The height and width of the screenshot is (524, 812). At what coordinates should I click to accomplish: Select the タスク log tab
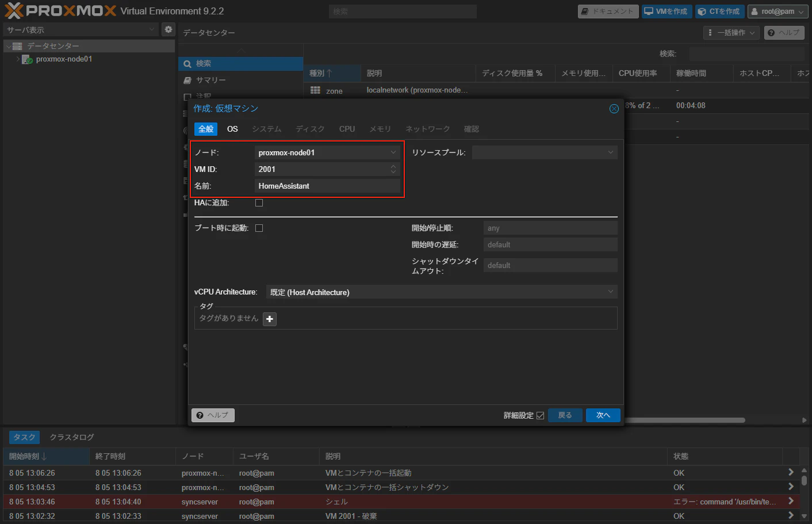25,437
